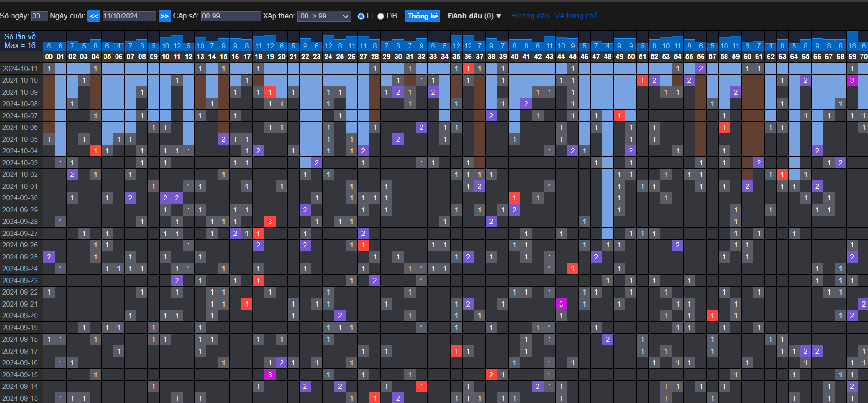Click the red 1 cell in row 2024-09-26
Image resolution: width=868 pixels, height=403 pixels.
point(363,245)
